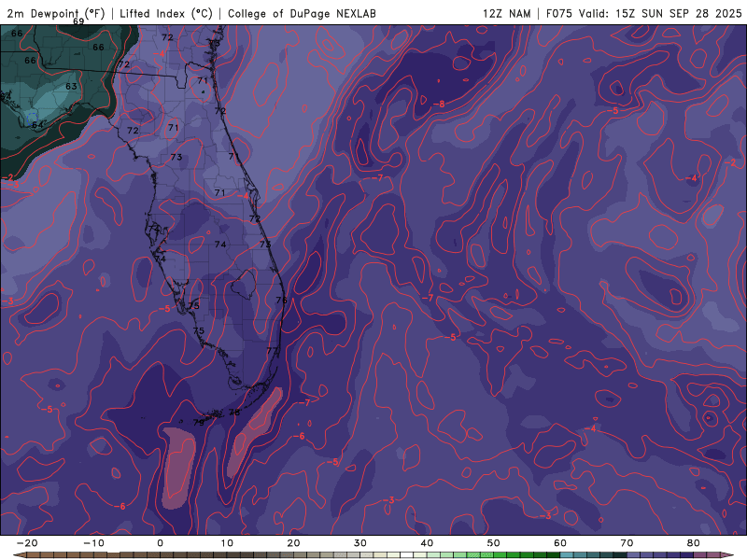The width and height of the screenshot is (747, 560).
Task: Click the 80 label on the color scale
Action: click(694, 543)
